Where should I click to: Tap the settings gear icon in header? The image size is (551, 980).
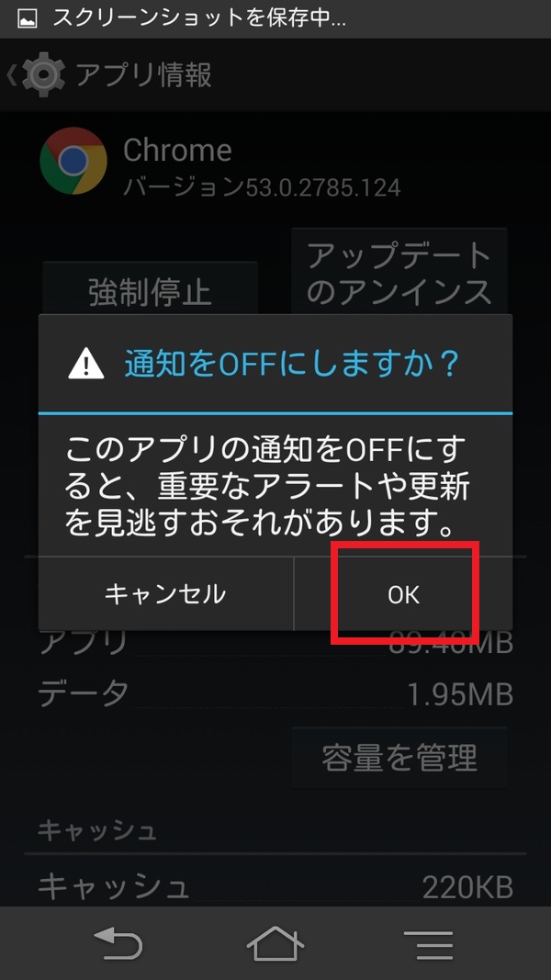coord(42,75)
